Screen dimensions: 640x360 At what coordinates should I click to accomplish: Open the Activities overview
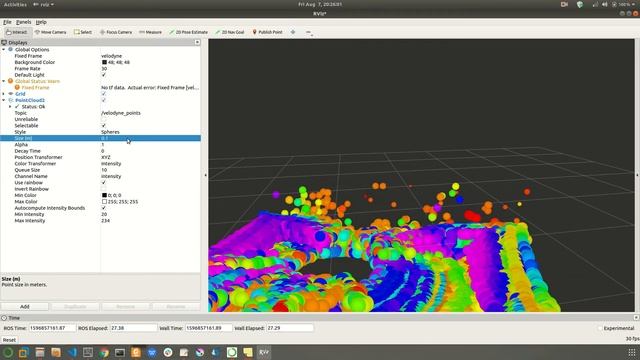pos(15,4)
